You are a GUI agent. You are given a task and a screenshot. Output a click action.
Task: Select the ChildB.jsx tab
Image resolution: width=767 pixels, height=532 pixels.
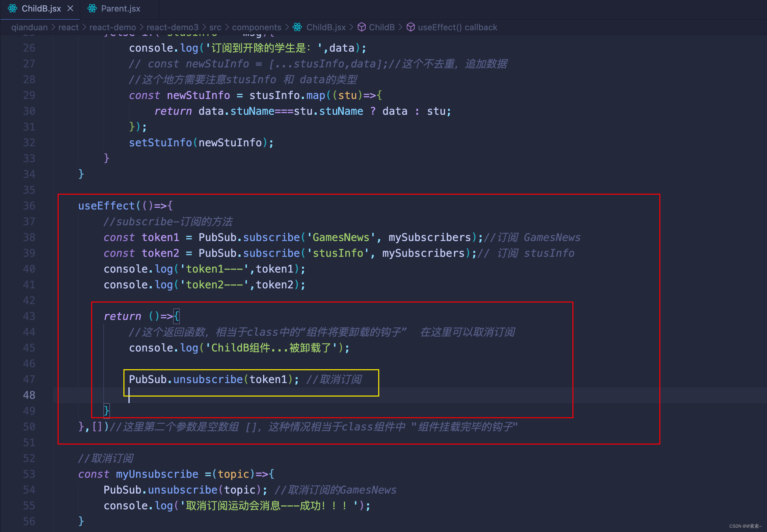41,8
